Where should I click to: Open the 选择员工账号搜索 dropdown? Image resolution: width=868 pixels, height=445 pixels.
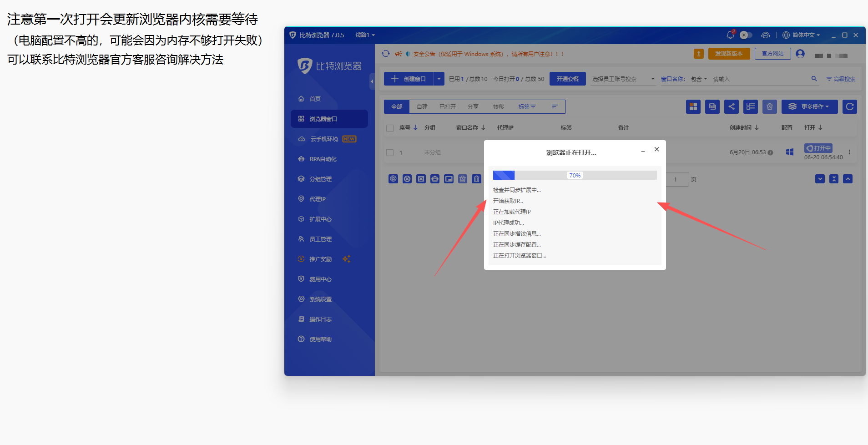623,79
